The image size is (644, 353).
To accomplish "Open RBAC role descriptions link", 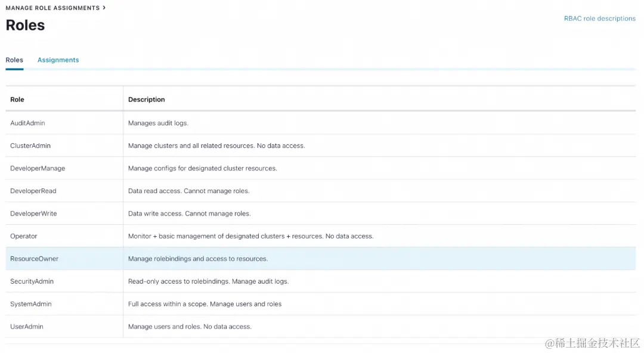I will click(599, 18).
